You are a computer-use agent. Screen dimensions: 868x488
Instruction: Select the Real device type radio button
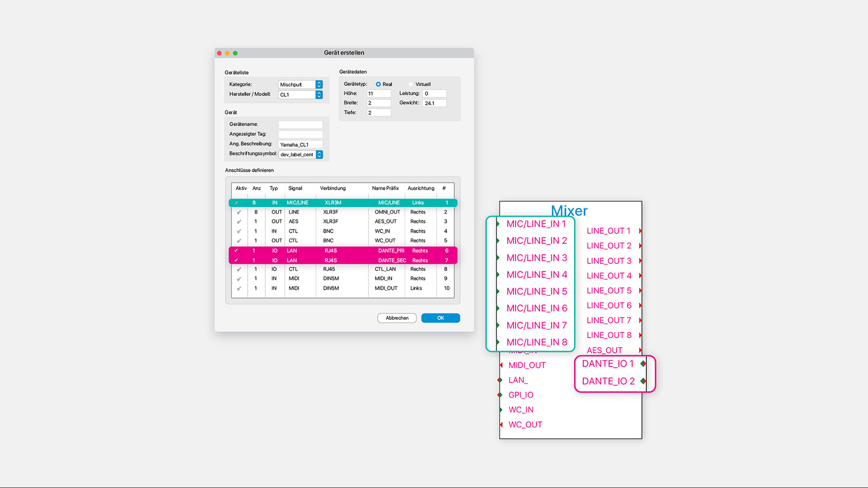point(378,84)
